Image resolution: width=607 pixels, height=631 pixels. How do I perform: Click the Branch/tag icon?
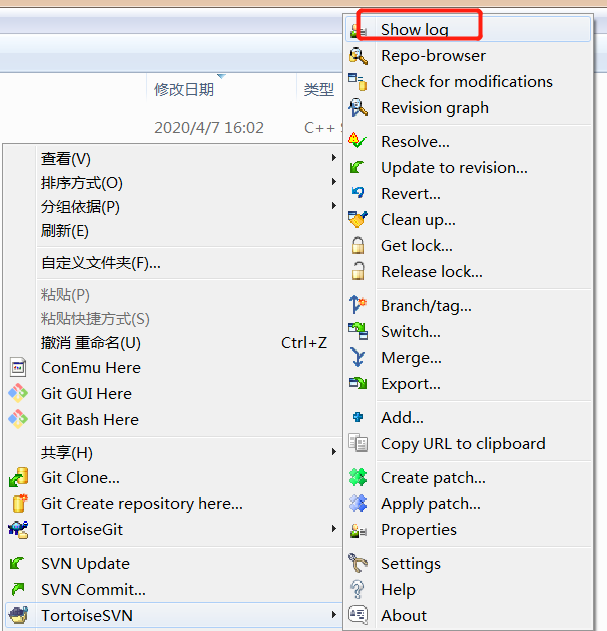(x=358, y=305)
